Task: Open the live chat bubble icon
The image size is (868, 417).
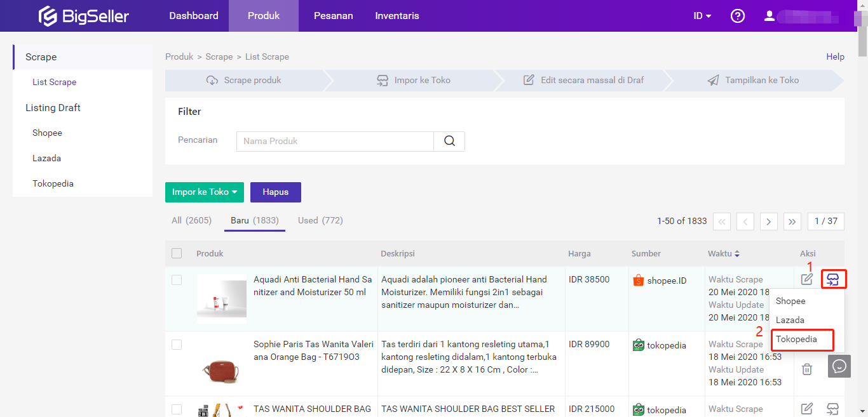Action: (839, 367)
